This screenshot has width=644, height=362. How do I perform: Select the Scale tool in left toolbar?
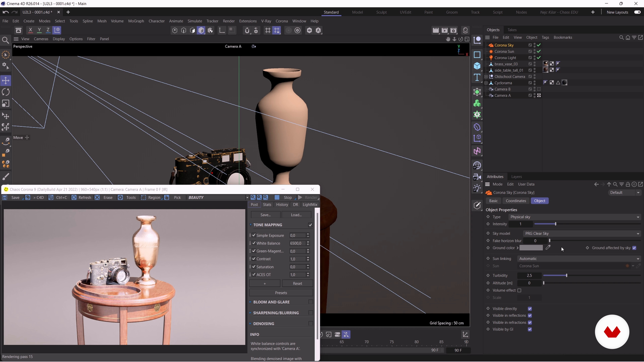[6, 103]
